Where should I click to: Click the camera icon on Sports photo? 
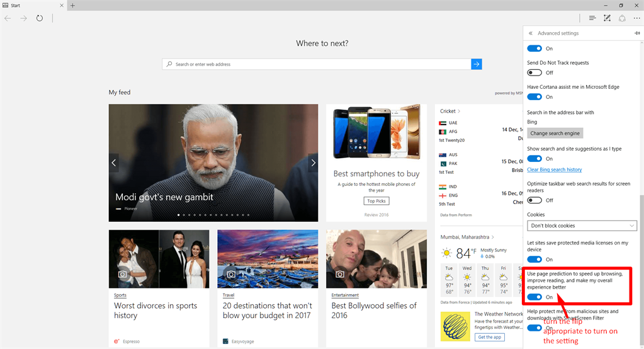coord(122,274)
